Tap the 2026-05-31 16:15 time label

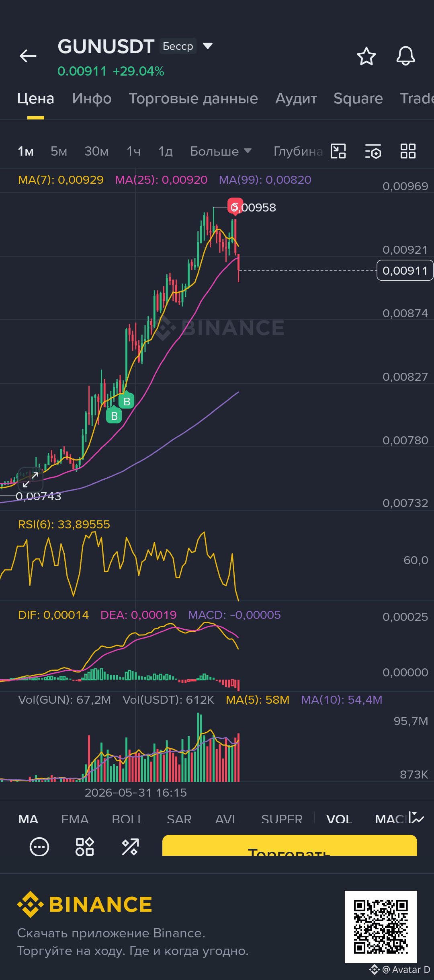click(x=136, y=793)
